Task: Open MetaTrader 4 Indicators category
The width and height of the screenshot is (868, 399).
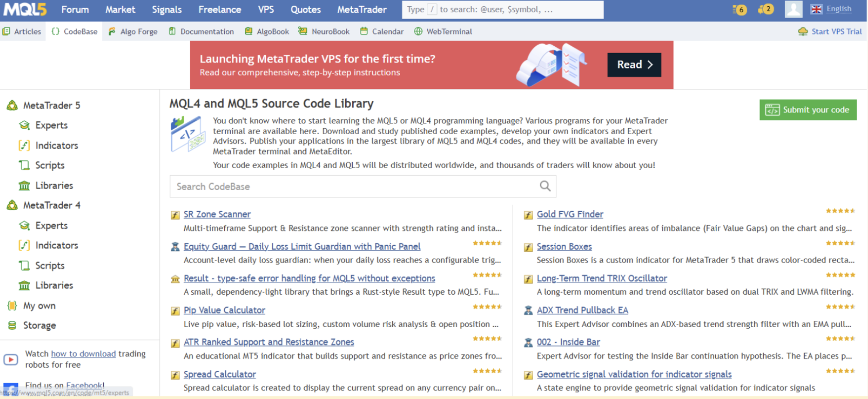Action: (x=57, y=245)
